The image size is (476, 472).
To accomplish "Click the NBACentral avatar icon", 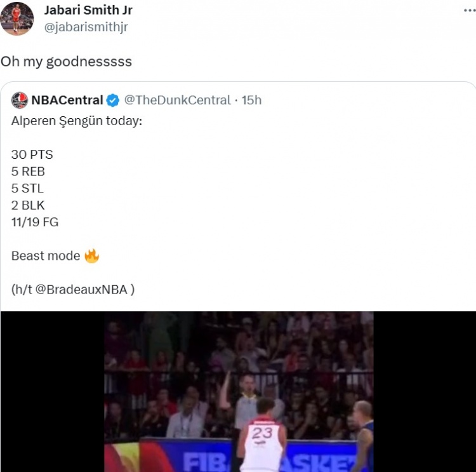I will coord(20,100).
